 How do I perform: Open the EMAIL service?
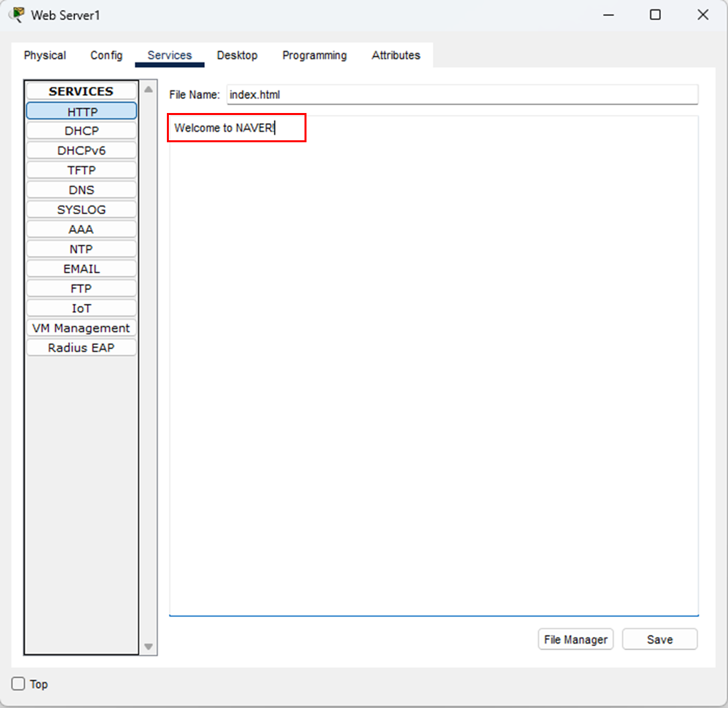click(x=82, y=269)
